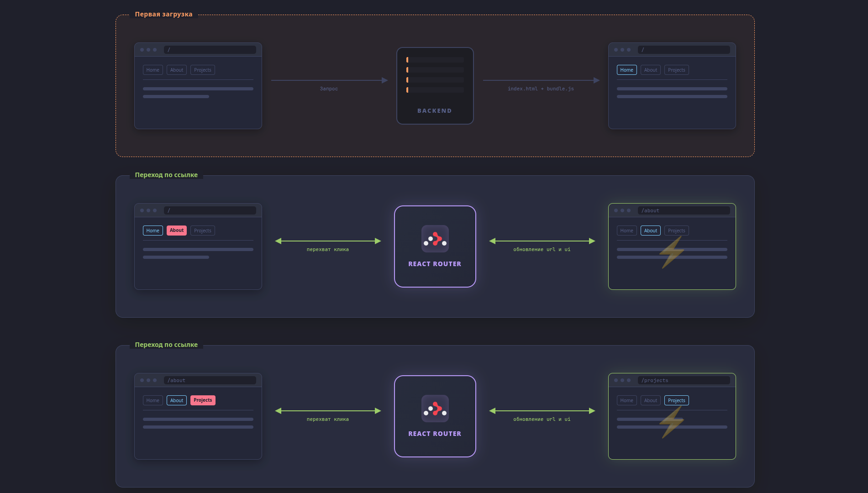Click the "обновление url и ui" arrow in the middle panel
The height and width of the screenshot is (493, 868).
(542, 241)
